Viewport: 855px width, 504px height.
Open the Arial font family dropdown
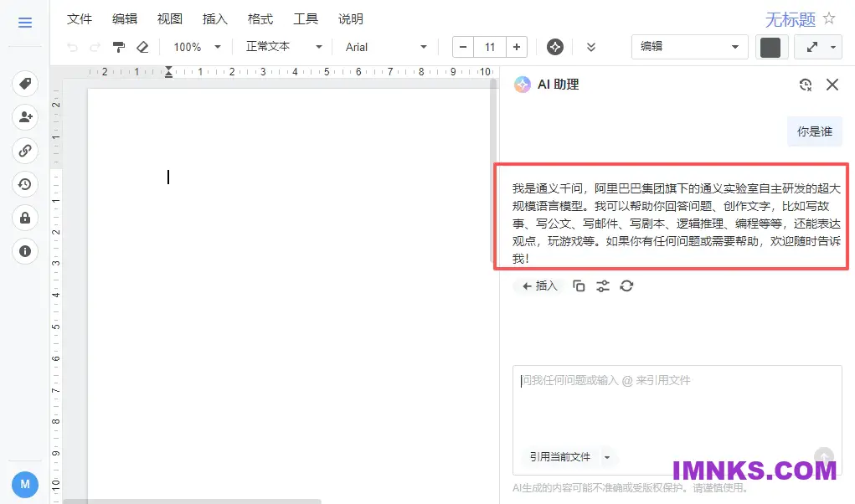tap(384, 47)
